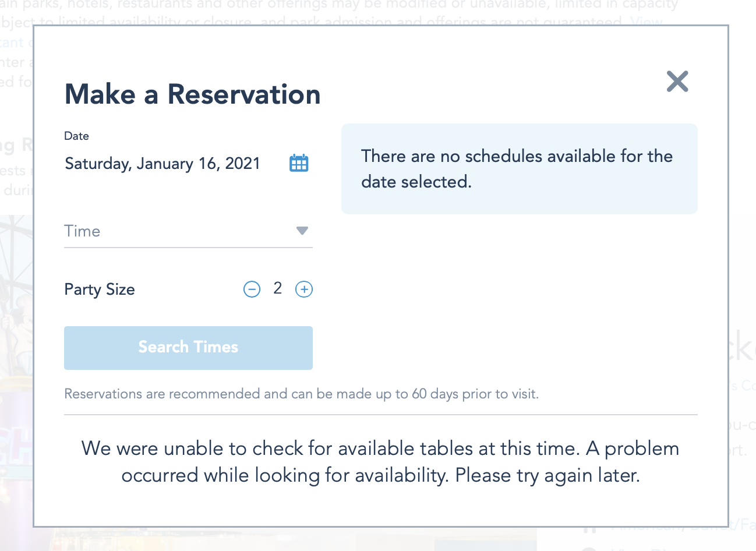Increase party size with plus icon
756x551 pixels.
304,289
